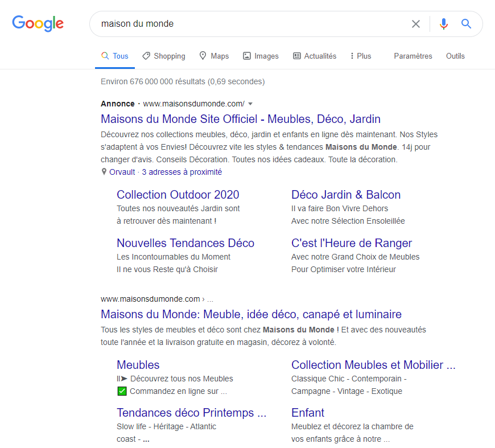Open 'Collection Meubles et Mobilier ...' sitelink
495x448 pixels.
[373, 365]
